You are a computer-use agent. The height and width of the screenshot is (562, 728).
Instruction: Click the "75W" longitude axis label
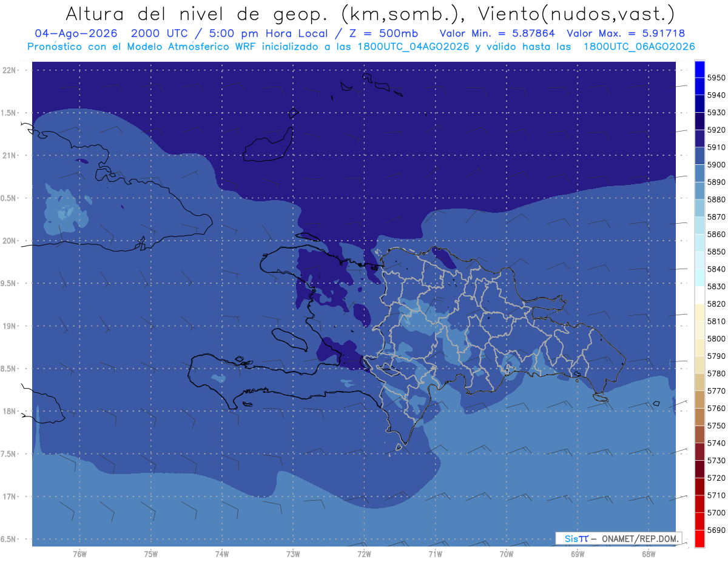(151, 554)
